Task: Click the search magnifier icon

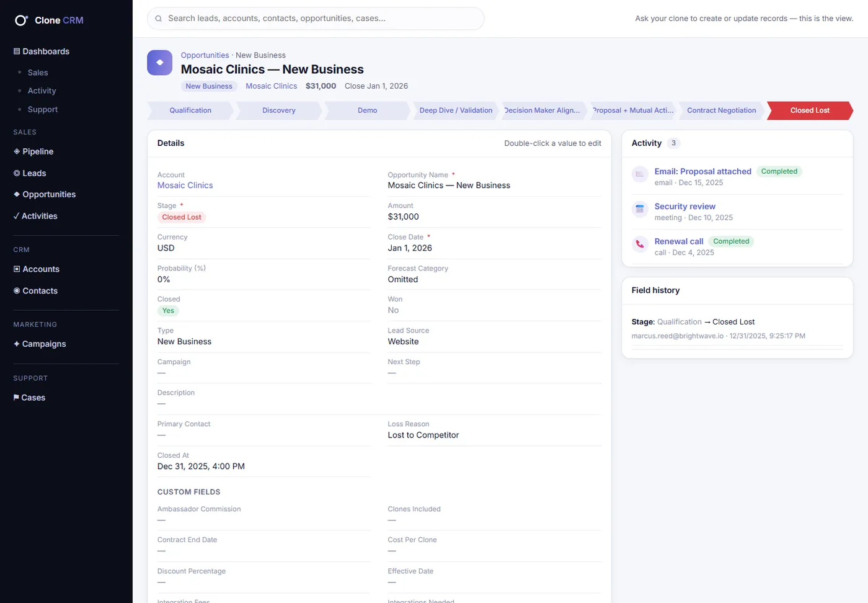Action: point(159,19)
